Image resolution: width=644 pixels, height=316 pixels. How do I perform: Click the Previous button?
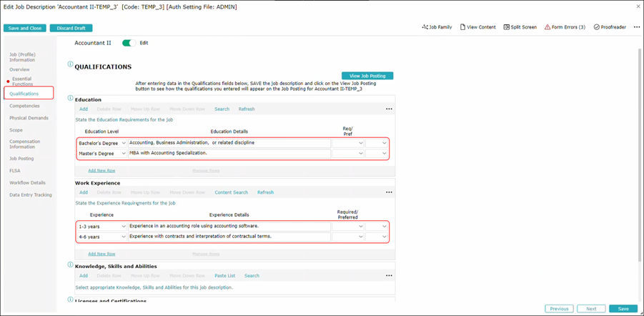[559, 309]
